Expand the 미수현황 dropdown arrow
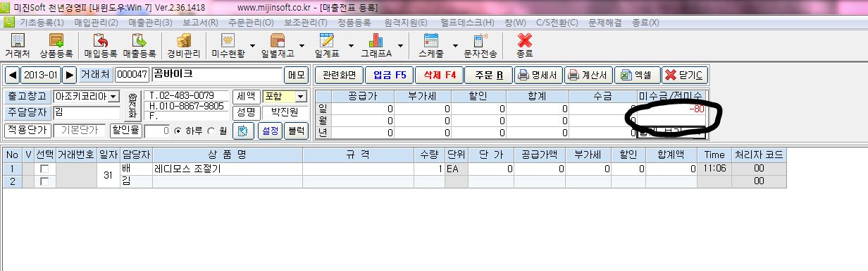The image size is (868, 271). (253, 45)
